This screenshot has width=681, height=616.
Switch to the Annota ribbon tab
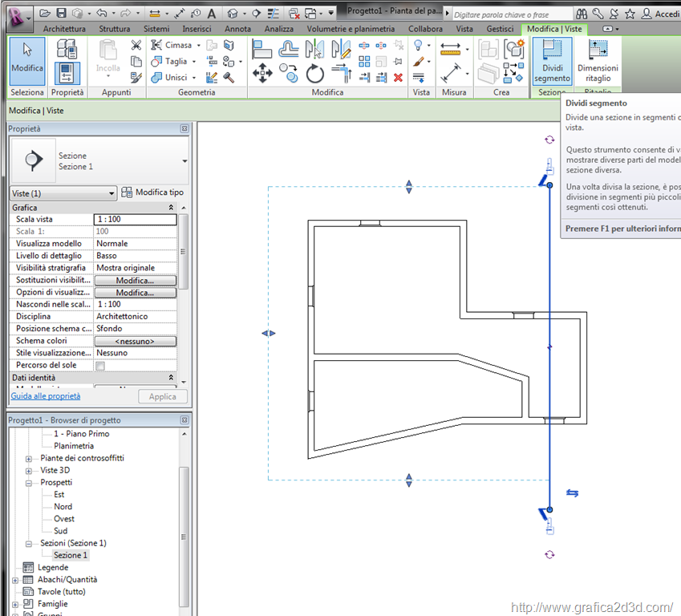tap(237, 29)
